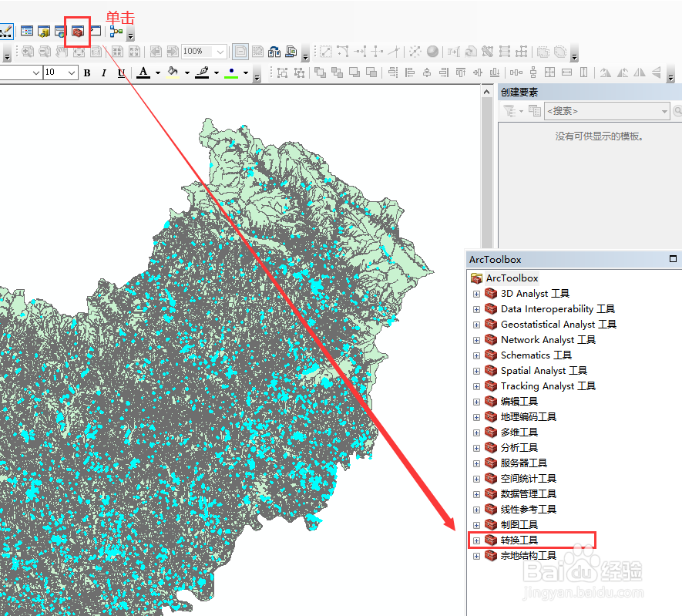Click the font color A icon

click(x=143, y=72)
